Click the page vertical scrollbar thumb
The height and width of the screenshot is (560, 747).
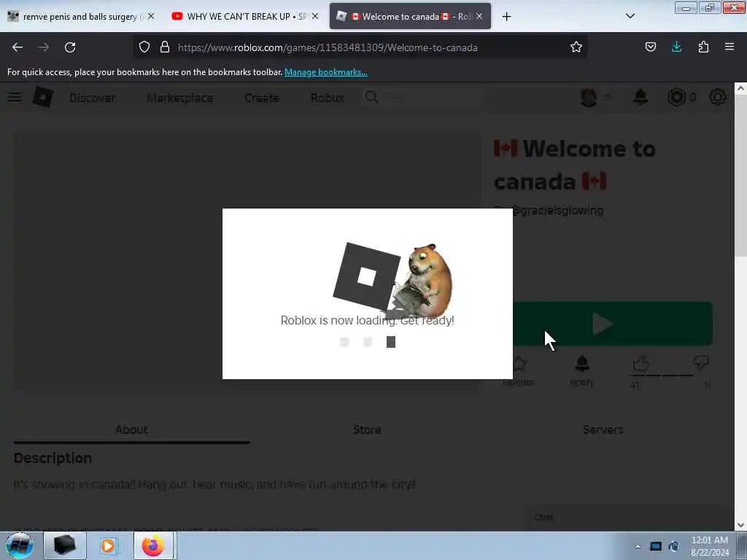tap(740, 176)
